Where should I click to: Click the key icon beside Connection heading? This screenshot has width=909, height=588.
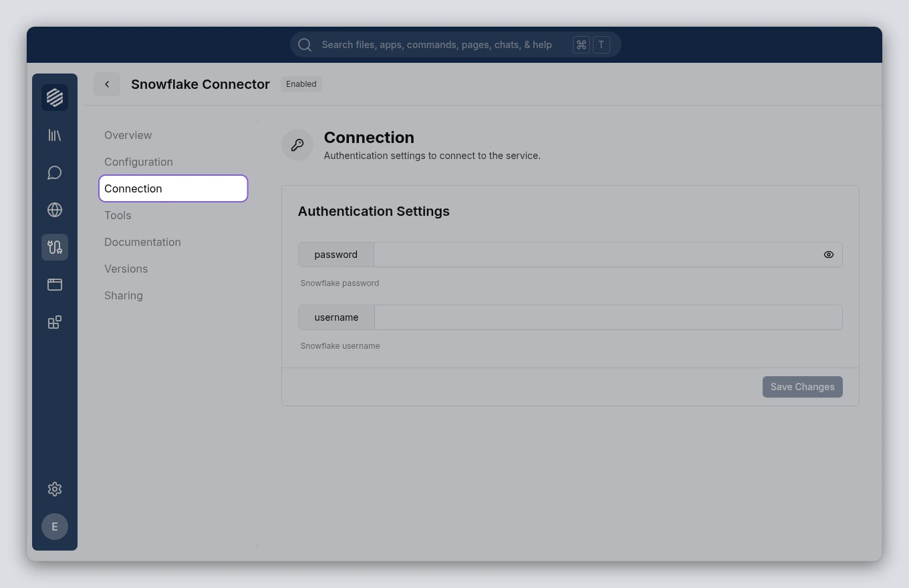tap(297, 145)
